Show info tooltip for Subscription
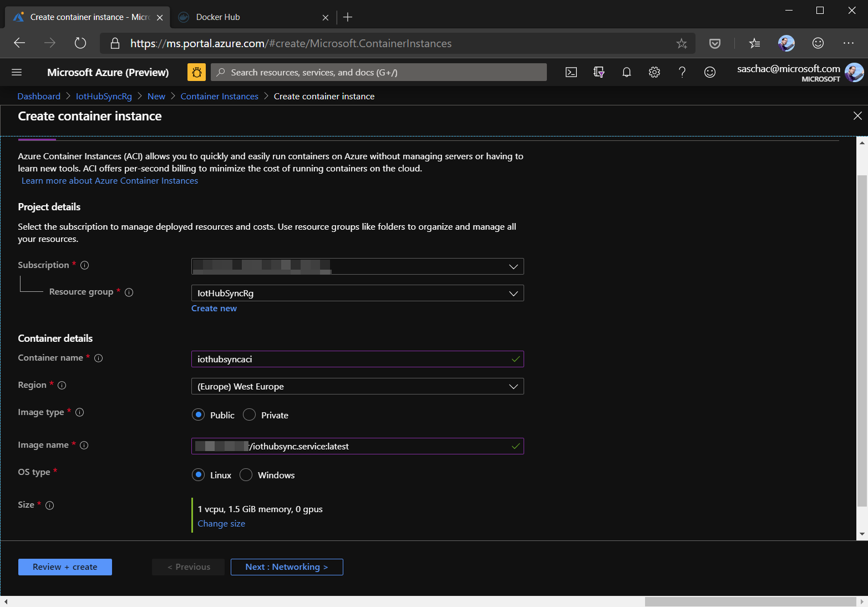The height and width of the screenshot is (607, 868). point(85,265)
